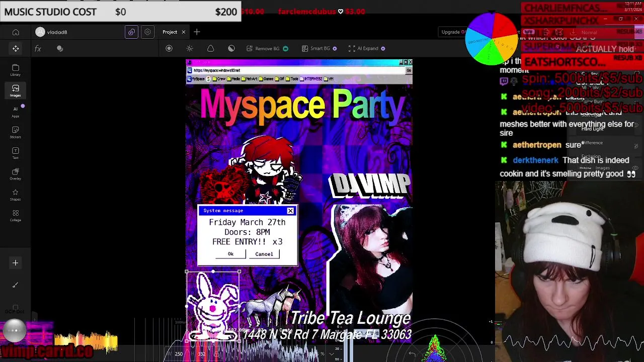Viewport: 644px width, 362px height.
Task: Select the Move tool
Action: pos(16,48)
